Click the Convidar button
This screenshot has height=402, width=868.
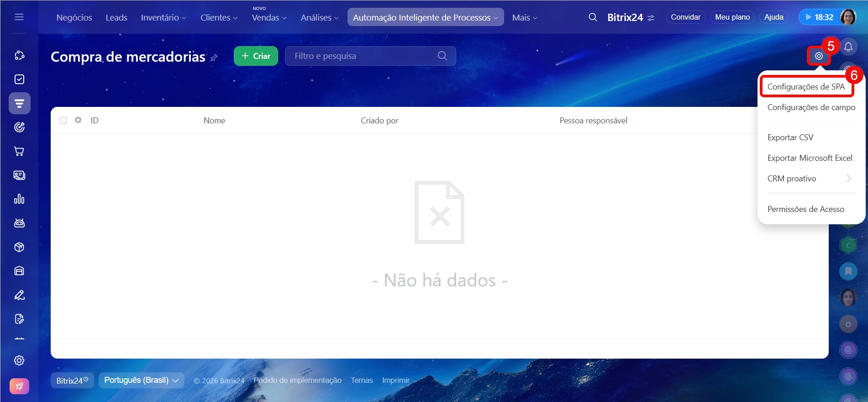click(x=685, y=17)
